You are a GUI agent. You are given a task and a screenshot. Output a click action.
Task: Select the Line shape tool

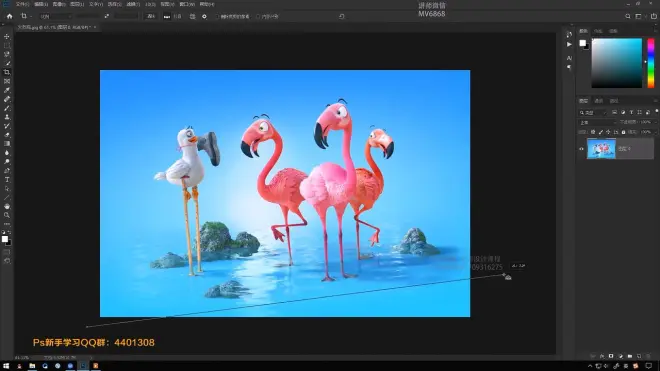(7, 198)
